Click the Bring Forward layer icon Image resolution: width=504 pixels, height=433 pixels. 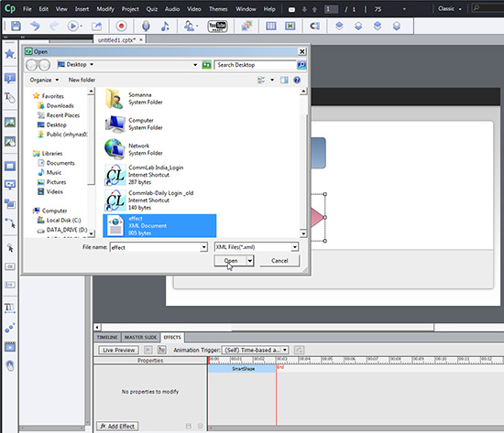click(x=339, y=26)
